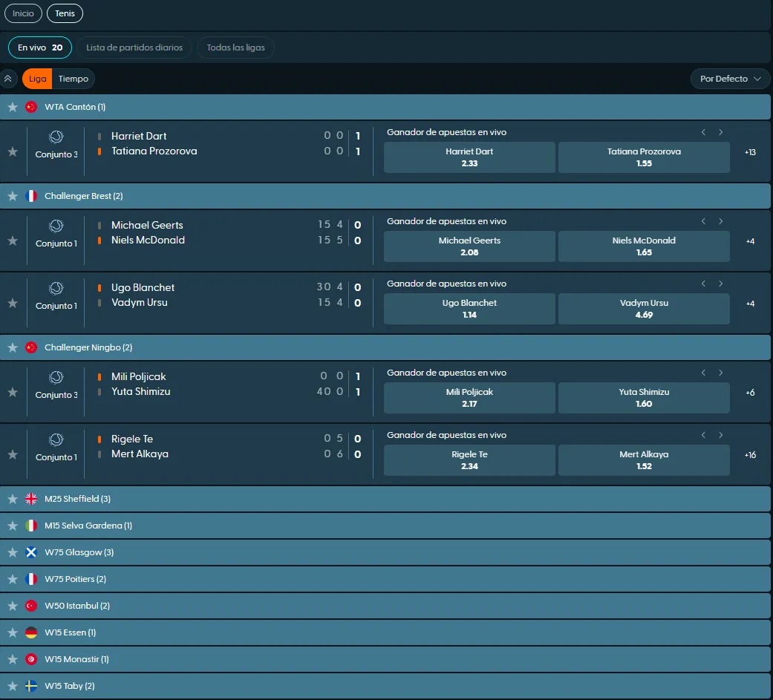Previous market arrow in Rigele Te match

tap(703, 435)
